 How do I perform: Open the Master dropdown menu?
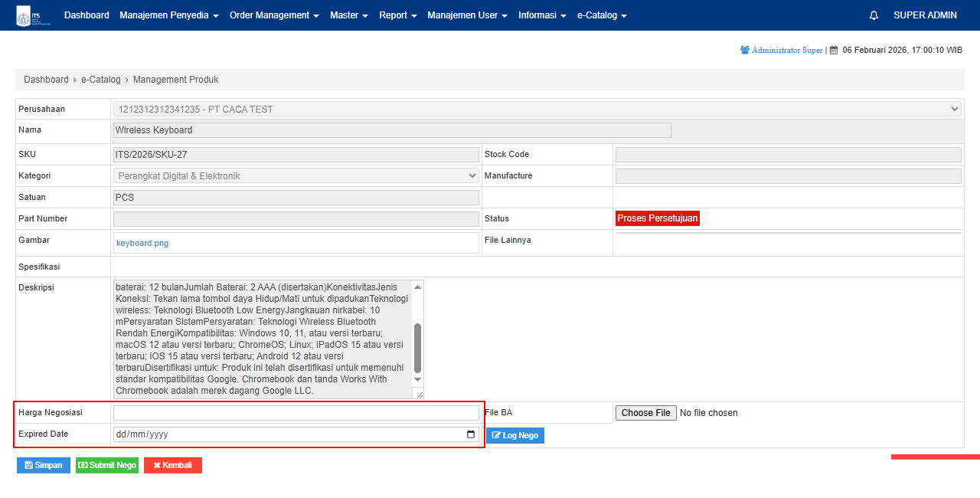point(348,15)
